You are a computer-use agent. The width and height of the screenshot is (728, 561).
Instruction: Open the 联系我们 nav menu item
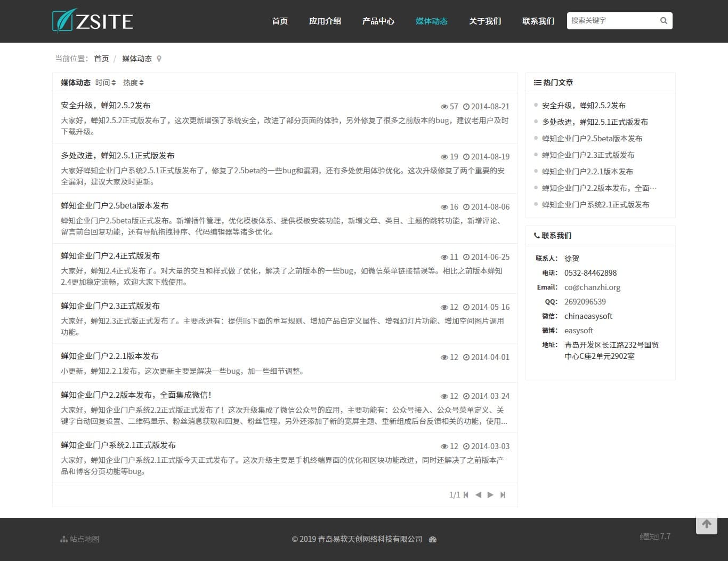[538, 21]
